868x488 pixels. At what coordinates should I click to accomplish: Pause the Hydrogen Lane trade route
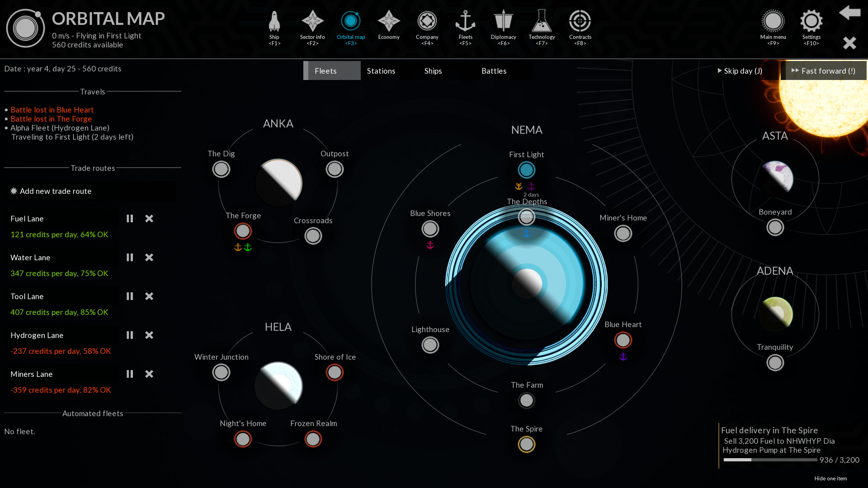(x=130, y=335)
